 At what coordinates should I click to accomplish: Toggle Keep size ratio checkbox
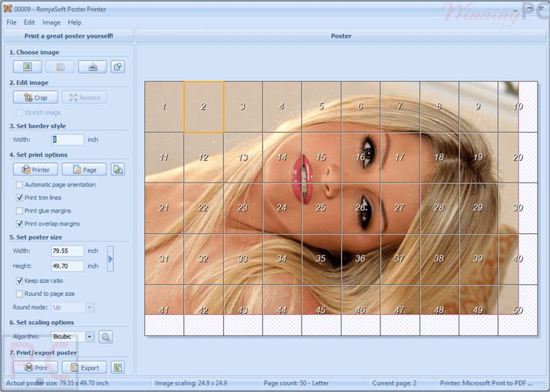coord(19,281)
